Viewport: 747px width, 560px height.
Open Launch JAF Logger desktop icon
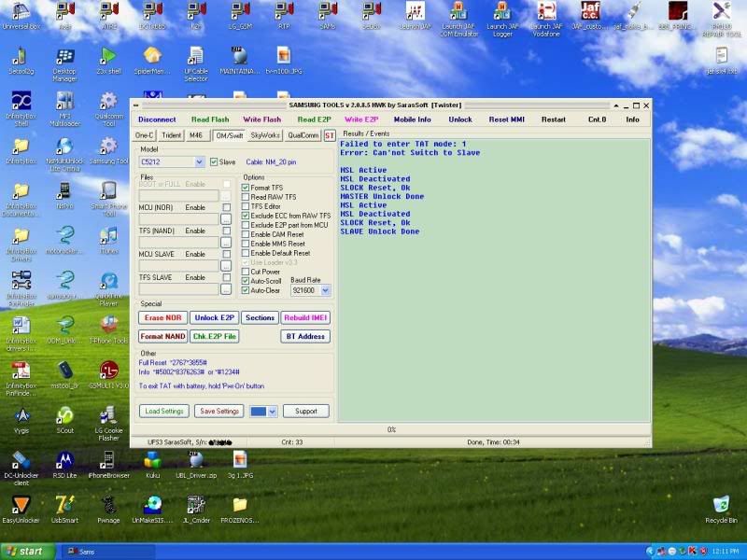[x=502, y=19]
